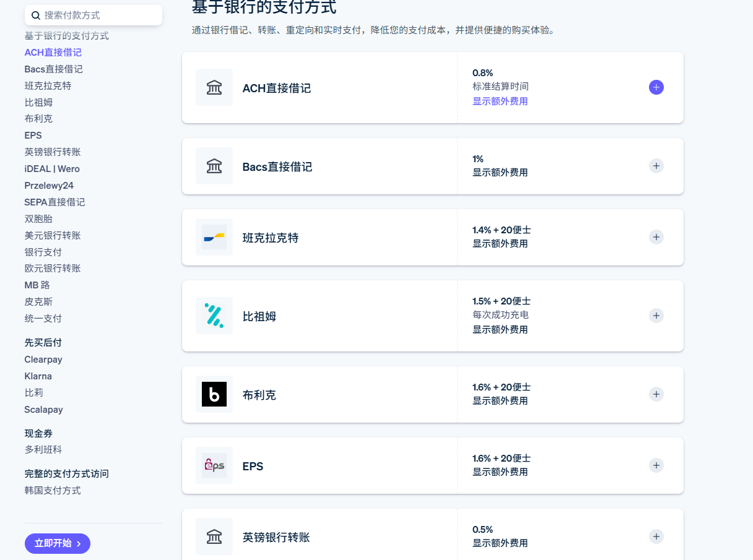The image size is (753, 560).
Task: Open 双胞胎 sidebar link
Action: pyautogui.click(x=39, y=219)
